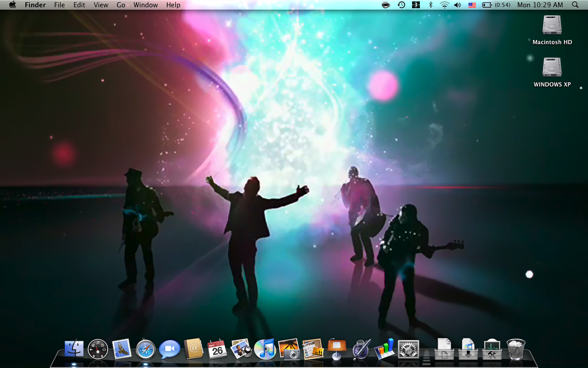
Task: Open the battery status menu
Action: (x=487, y=5)
